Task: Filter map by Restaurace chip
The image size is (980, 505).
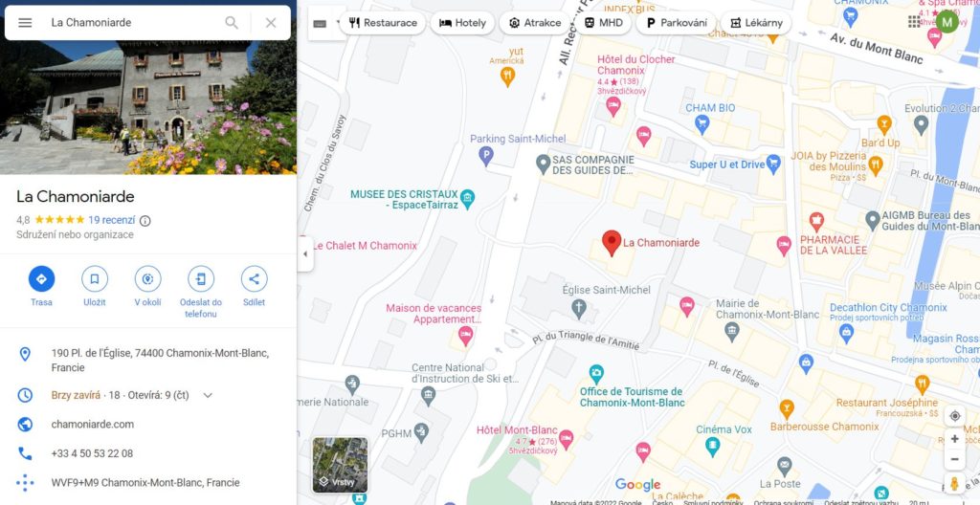Action: point(383,23)
